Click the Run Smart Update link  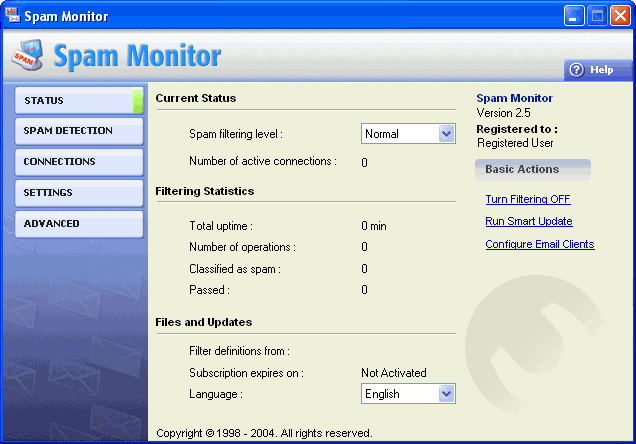tap(529, 221)
